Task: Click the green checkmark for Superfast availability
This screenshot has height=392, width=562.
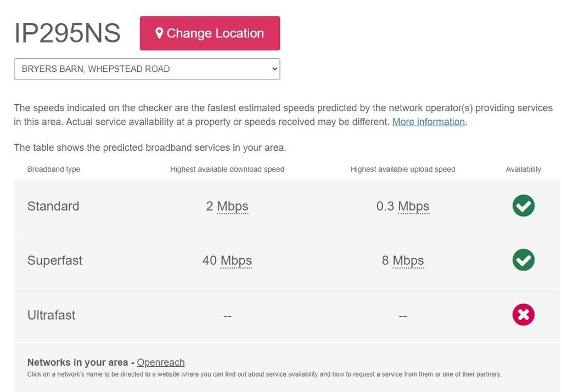Action: coord(523,260)
